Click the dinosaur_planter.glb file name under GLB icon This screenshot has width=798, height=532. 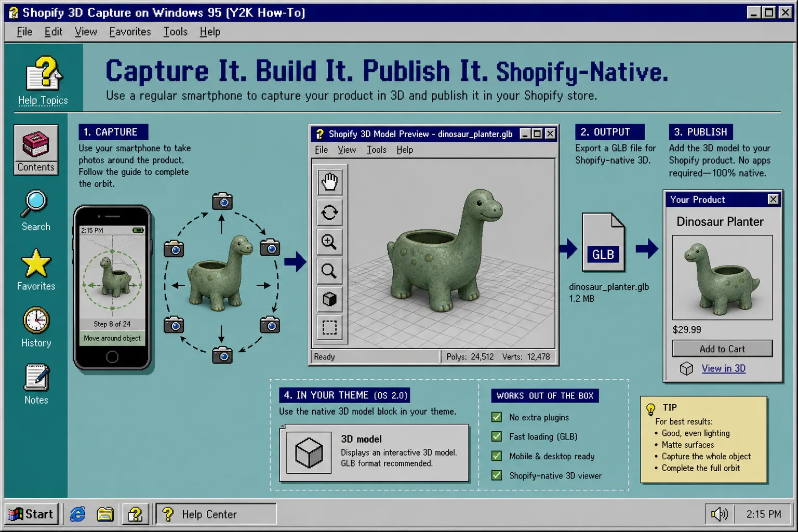[x=609, y=287]
